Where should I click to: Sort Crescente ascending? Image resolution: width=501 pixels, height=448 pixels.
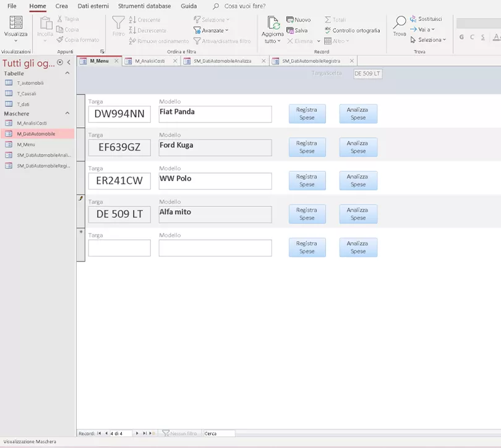point(145,20)
